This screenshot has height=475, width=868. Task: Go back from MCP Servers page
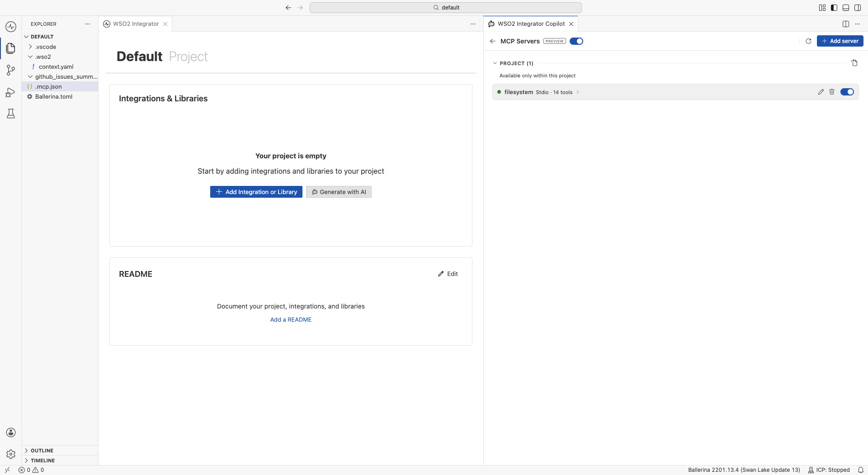(493, 41)
